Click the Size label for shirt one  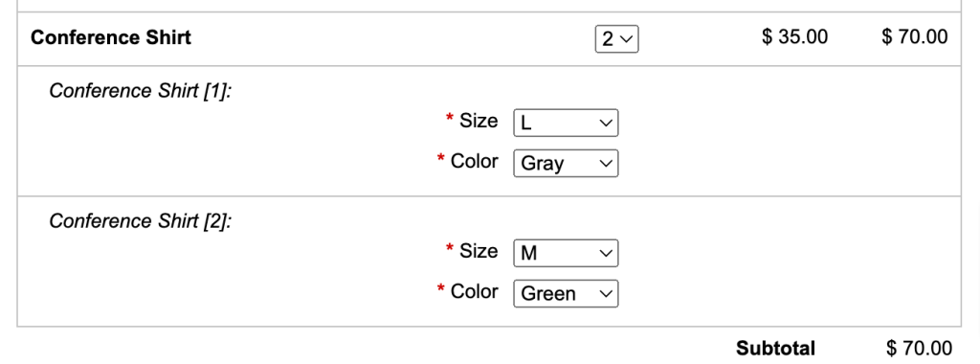(479, 120)
